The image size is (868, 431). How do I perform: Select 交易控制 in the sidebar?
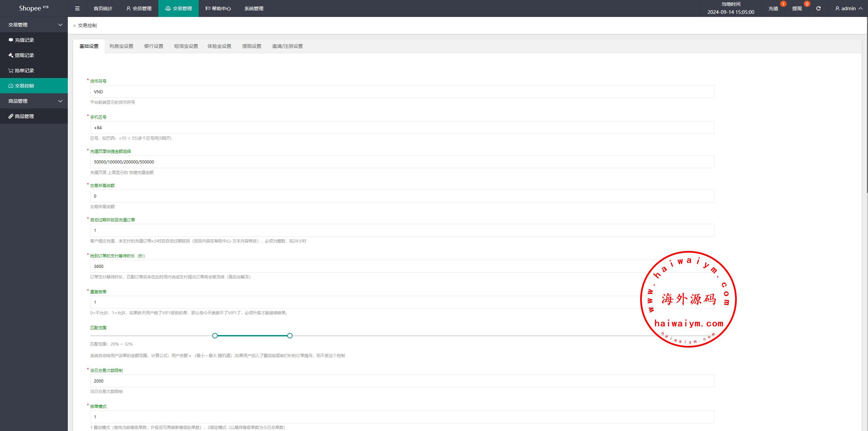pos(24,86)
